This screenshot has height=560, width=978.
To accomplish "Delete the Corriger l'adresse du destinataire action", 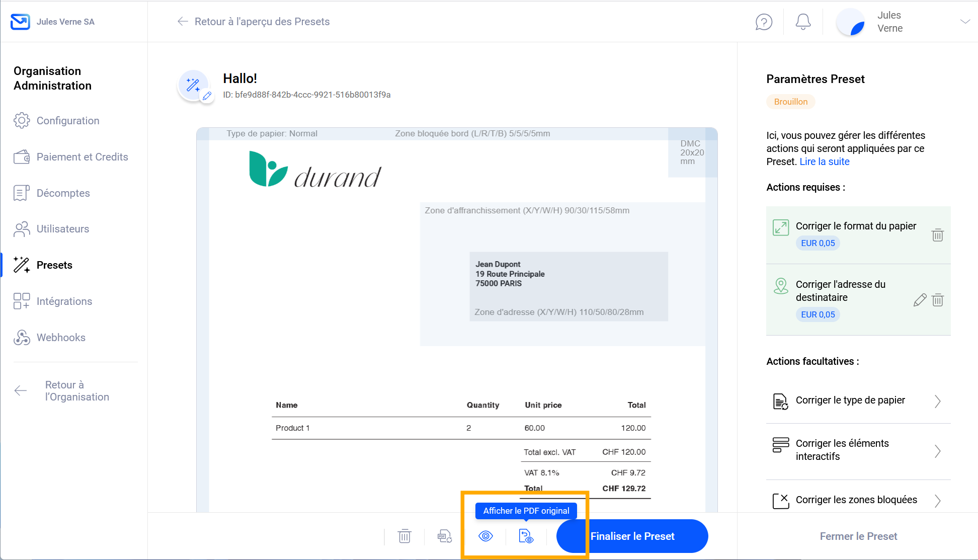I will click(x=937, y=300).
